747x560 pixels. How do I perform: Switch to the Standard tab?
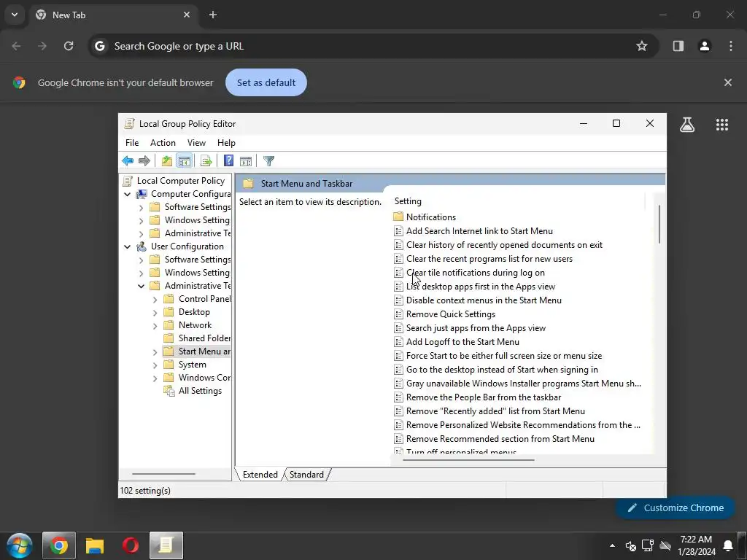[x=306, y=474]
